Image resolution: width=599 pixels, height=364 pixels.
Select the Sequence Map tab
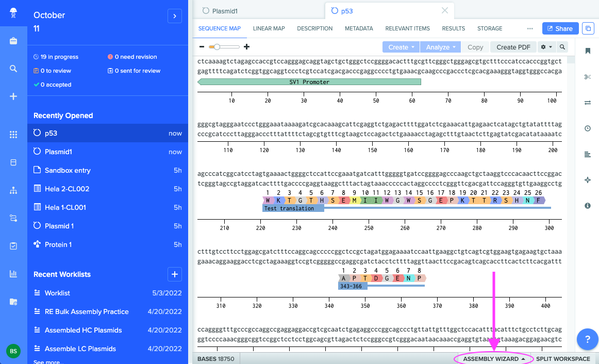pos(220,29)
